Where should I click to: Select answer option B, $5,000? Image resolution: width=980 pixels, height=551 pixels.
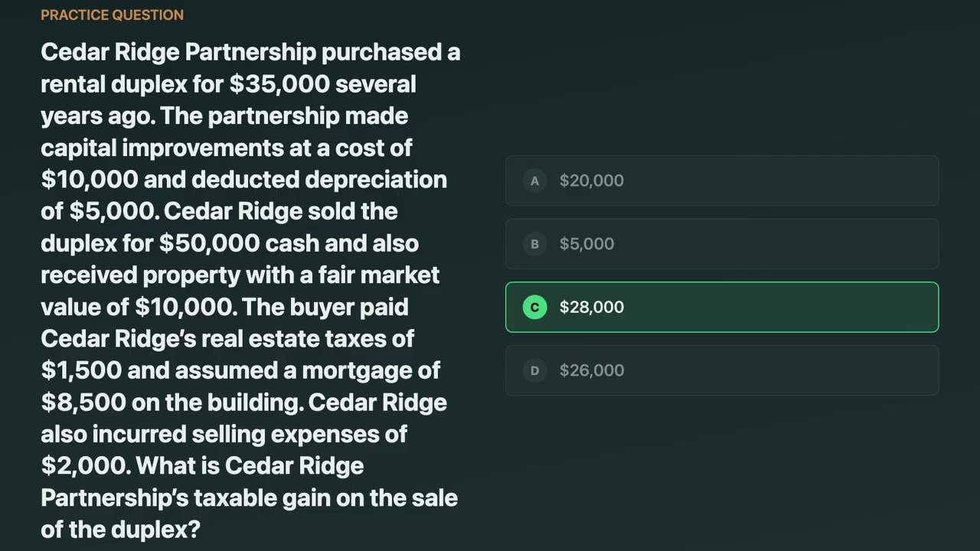coord(722,244)
